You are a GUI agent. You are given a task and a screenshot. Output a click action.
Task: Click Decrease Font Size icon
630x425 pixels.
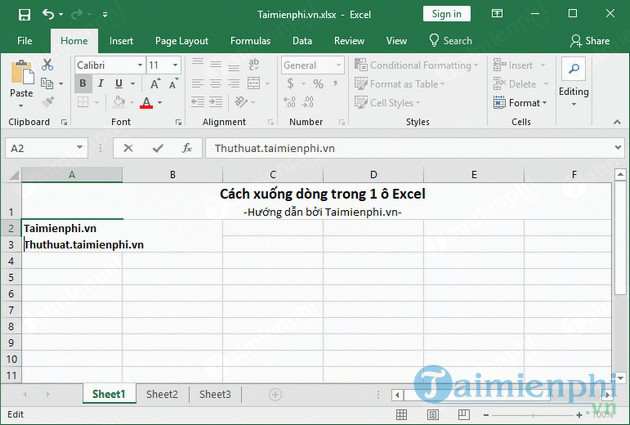pyautogui.click(x=173, y=84)
